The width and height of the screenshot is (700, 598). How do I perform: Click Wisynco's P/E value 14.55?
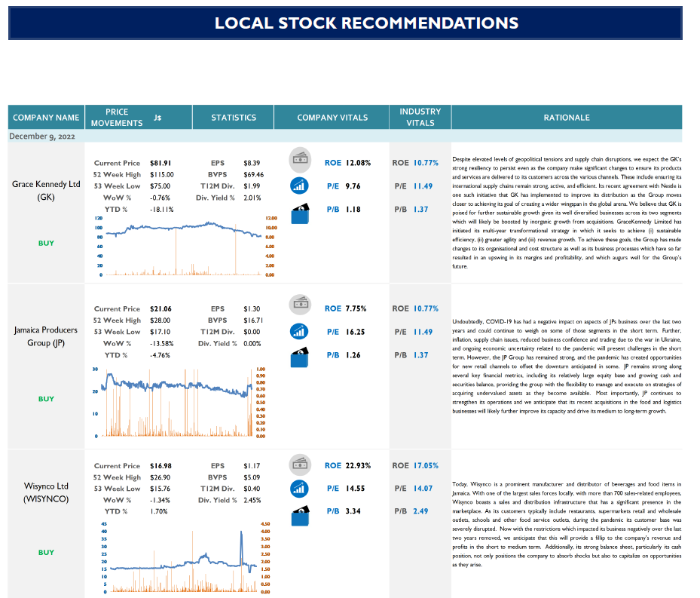coord(355,489)
